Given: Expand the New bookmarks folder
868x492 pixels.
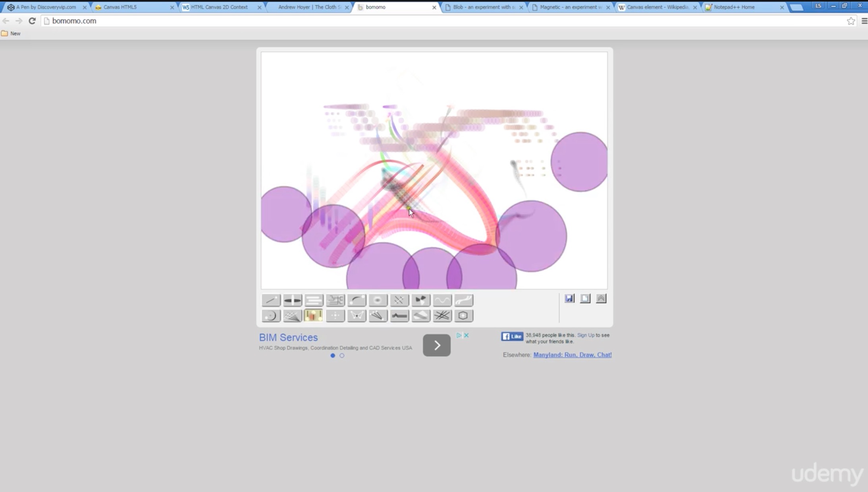Looking at the screenshot, I should [11, 33].
